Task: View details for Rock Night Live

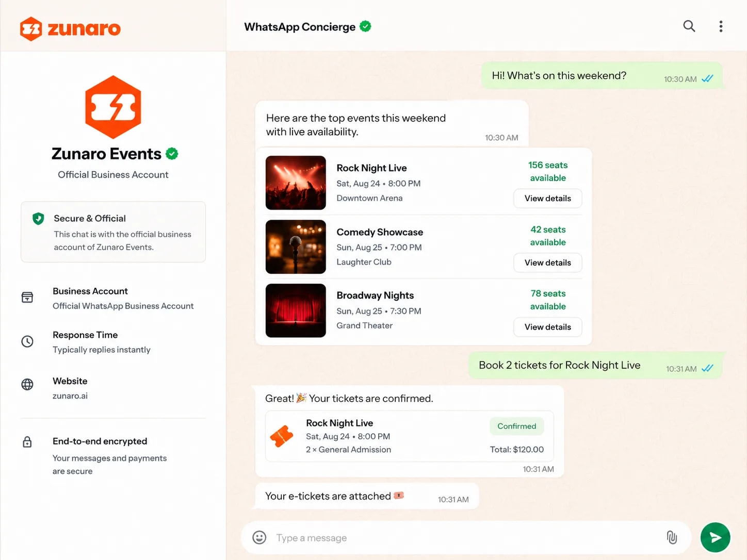Action: click(x=548, y=199)
